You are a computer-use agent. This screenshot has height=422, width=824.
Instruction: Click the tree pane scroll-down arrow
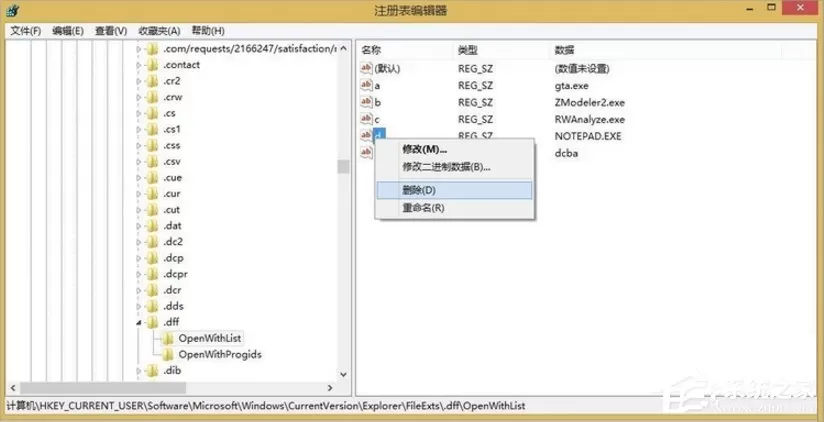click(x=344, y=375)
